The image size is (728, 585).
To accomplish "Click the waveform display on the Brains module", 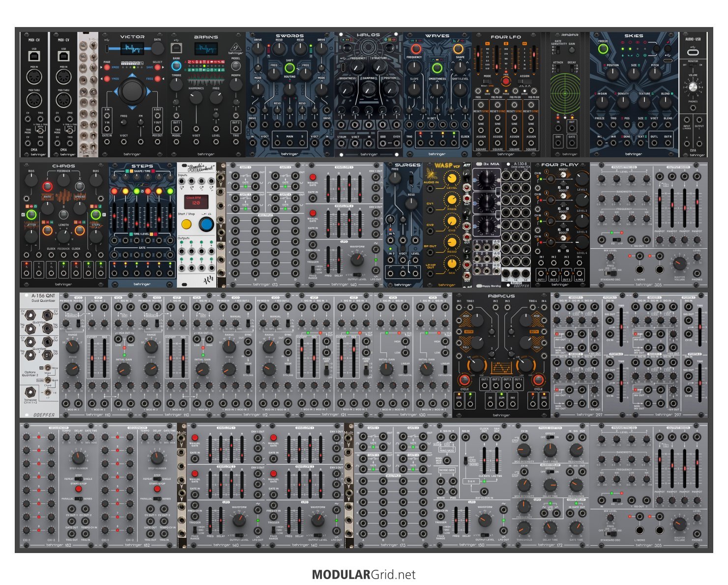I will [x=206, y=49].
